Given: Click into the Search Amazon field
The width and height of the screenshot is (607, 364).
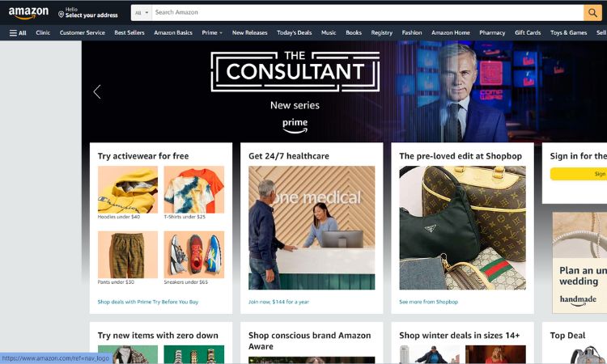Looking at the screenshot, I should (x=367, y=13).
